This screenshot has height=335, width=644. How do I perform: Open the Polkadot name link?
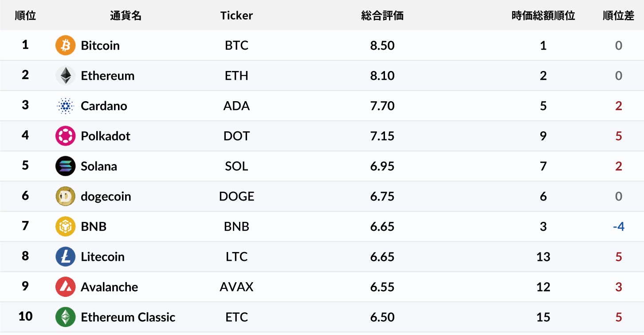click(106, 136)
